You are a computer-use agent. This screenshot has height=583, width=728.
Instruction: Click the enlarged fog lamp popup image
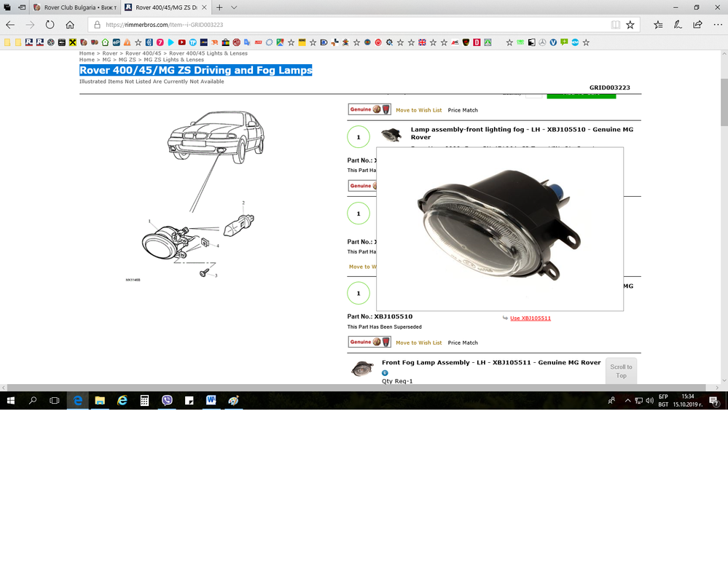[x=500, y=229]
